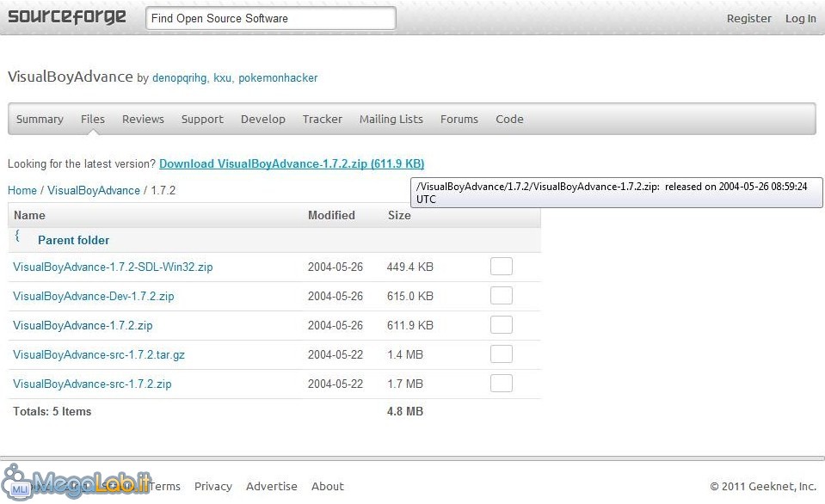
Task: Open the Code tab
Action: [509, 119]
